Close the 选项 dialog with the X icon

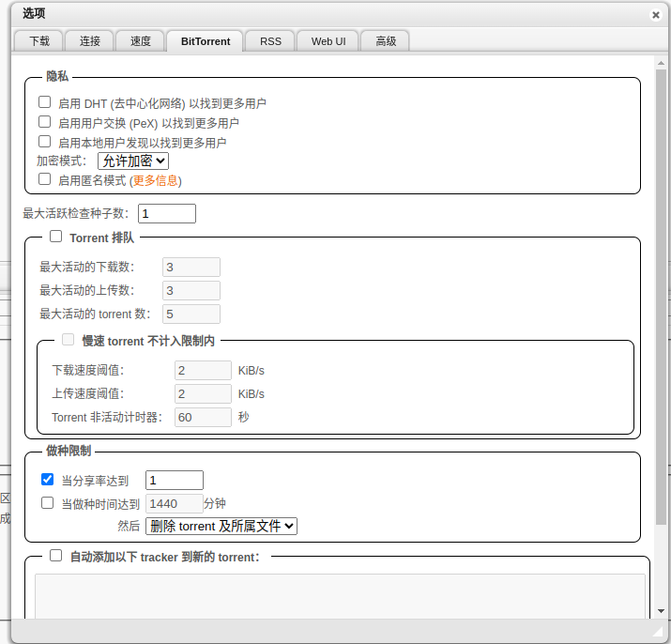(x=655, y=15)
